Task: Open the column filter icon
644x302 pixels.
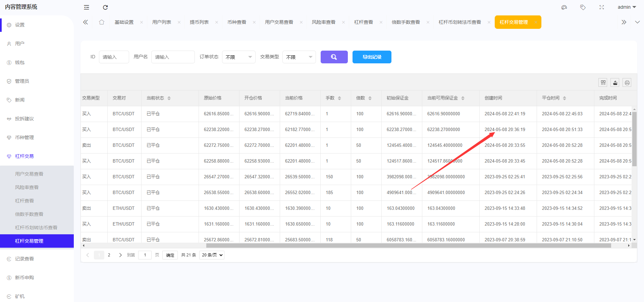Action: coord(603,82)
